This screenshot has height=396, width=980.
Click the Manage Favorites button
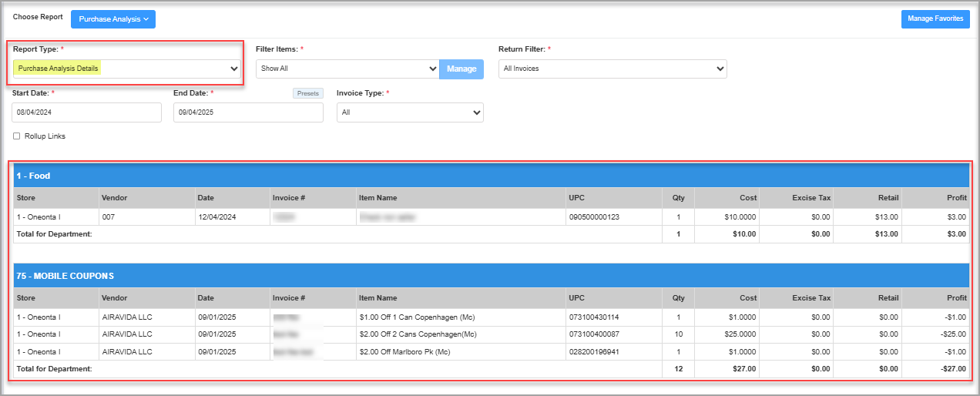(935, 19)
